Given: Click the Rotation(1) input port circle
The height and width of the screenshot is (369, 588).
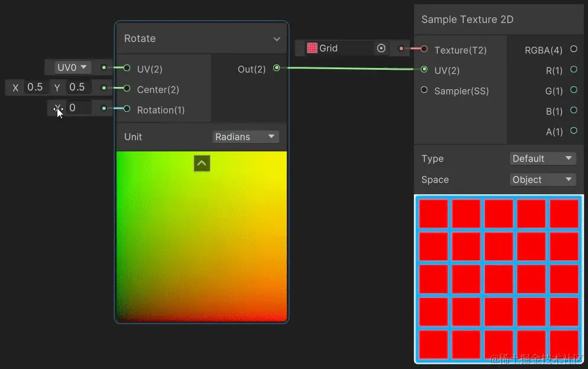Looking at the screenshot, I should pos(127,109).
